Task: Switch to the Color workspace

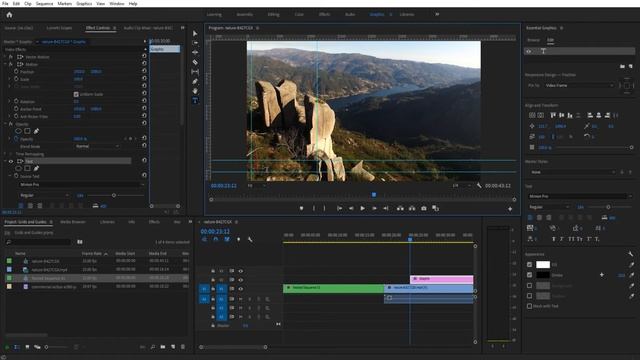Action: tap(299, 15)
